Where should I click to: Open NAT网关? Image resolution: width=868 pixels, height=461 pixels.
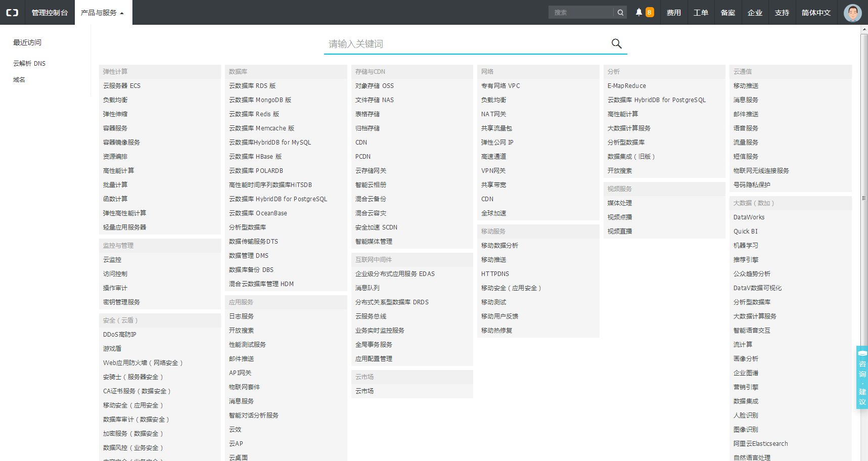494,114
